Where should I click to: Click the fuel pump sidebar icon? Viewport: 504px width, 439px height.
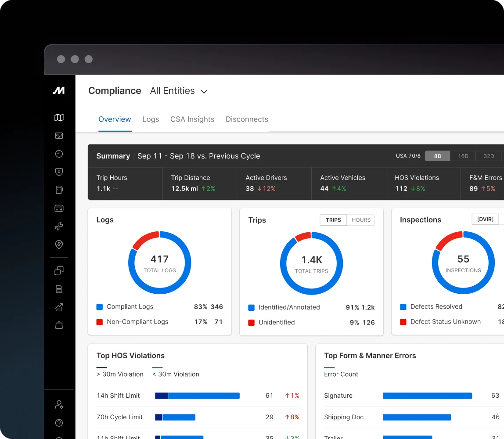tap(59, 190)
